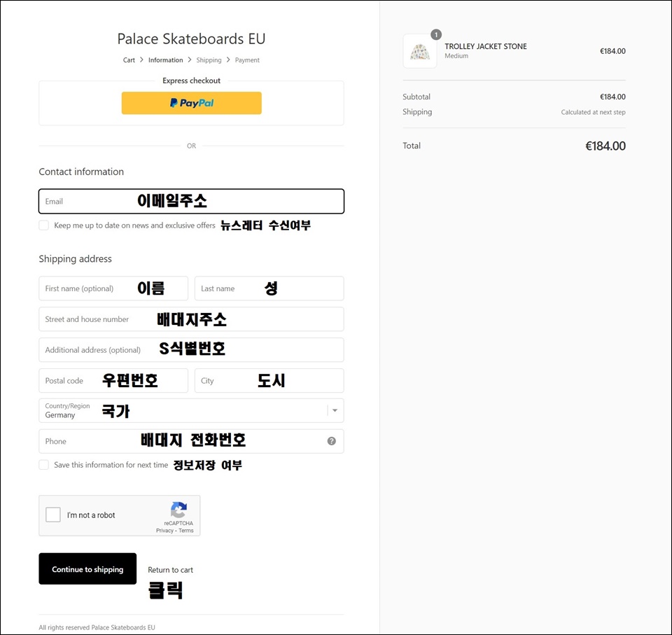672x635 pixels.
Task: Enable the news and exclusive offers checkbox
Action: pos(43,225)
